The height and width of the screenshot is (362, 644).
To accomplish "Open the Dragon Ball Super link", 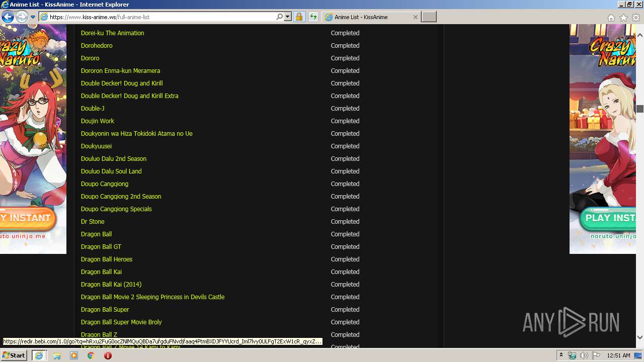I will (x=105, y=310).
